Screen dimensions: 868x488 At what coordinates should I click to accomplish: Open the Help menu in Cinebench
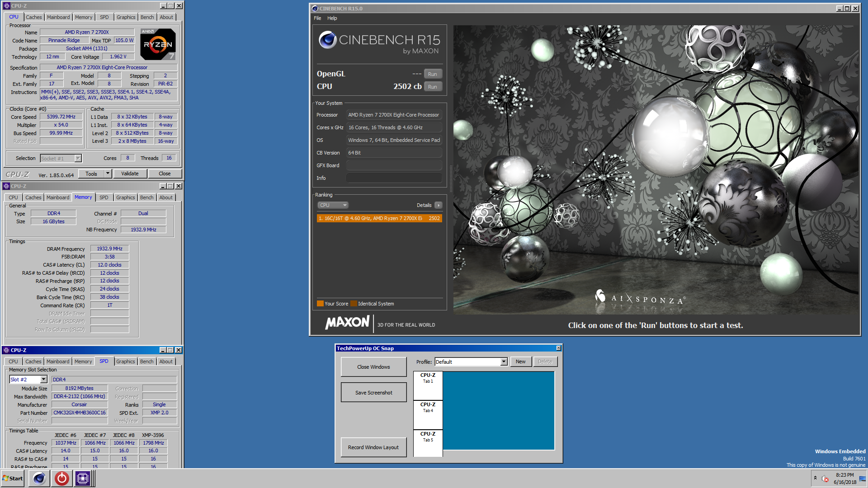coord(332,18)
